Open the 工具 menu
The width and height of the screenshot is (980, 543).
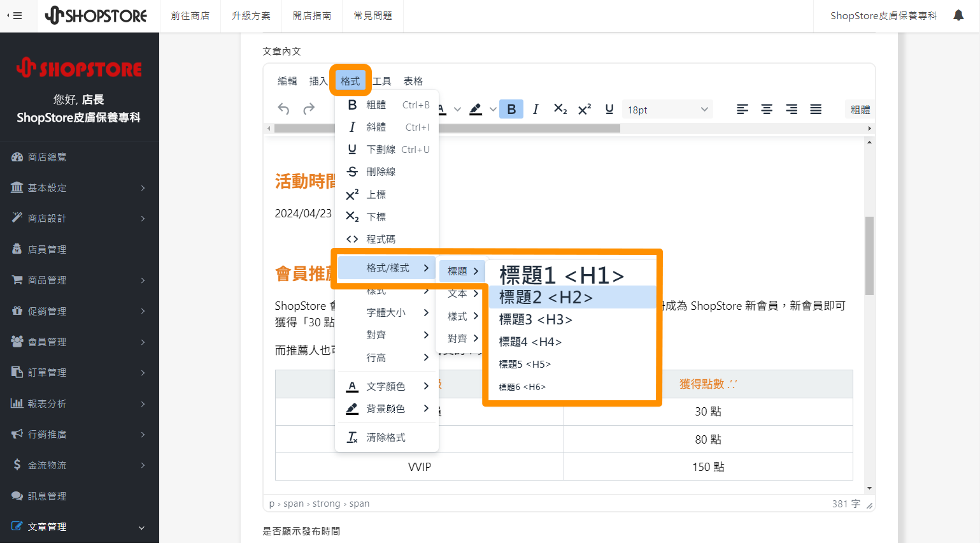tap(382, 81)
